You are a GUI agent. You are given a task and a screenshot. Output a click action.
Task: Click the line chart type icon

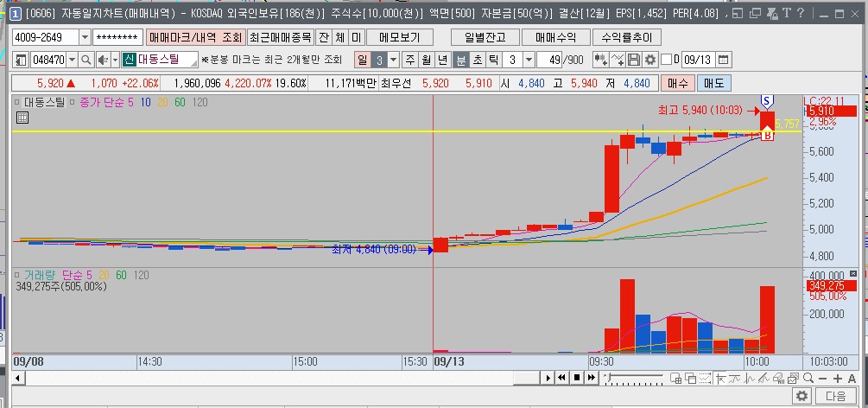(735, 378)
